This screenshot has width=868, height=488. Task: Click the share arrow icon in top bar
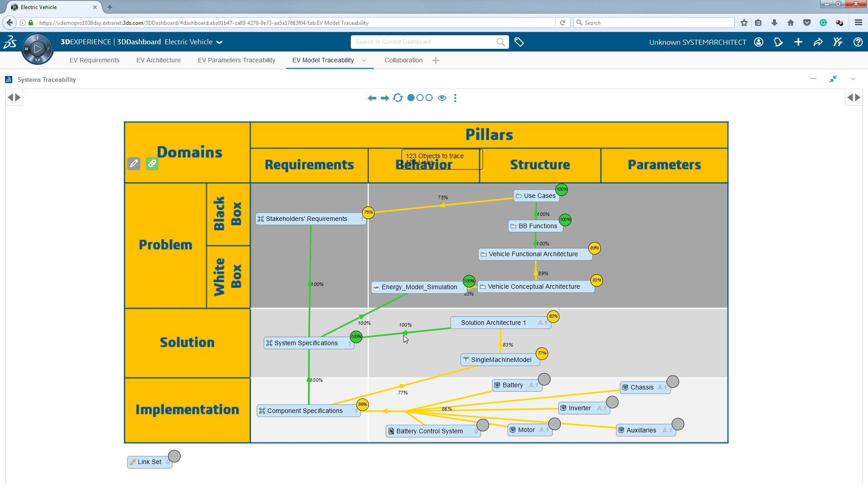click(x=818, y=42)
